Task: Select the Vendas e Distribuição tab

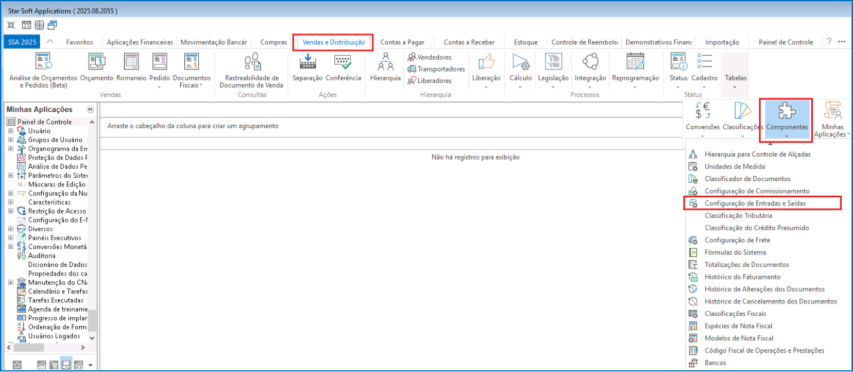Action: (333, 42)
